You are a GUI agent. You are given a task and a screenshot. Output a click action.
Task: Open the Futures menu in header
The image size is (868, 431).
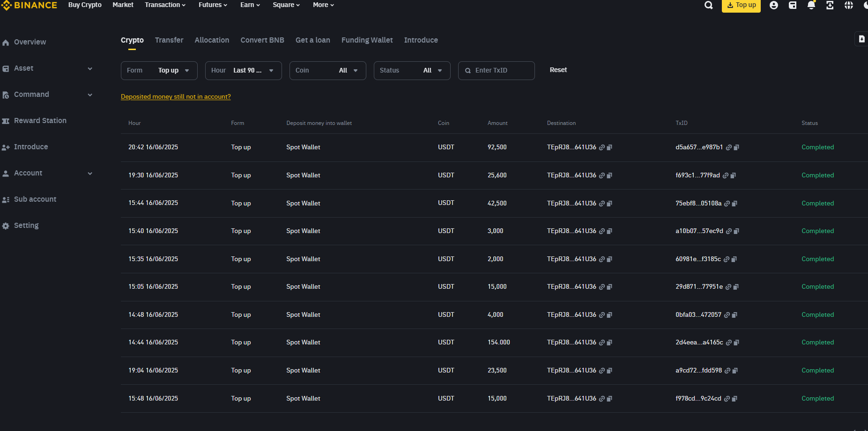[213, 5]
